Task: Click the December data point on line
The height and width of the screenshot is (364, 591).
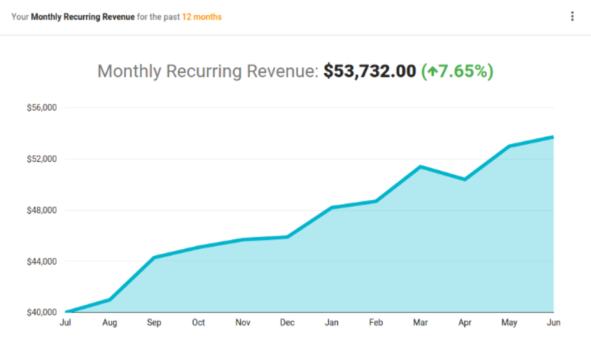Action: (288, 237)
